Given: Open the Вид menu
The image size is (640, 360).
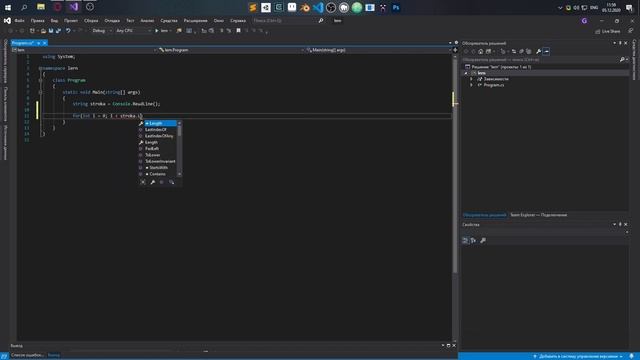Looking at the screenshot, I should (x=54, y=20).
